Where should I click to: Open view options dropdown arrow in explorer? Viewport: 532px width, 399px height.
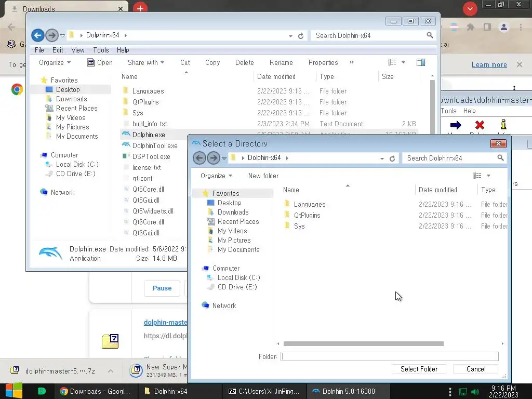coord(403,62)
